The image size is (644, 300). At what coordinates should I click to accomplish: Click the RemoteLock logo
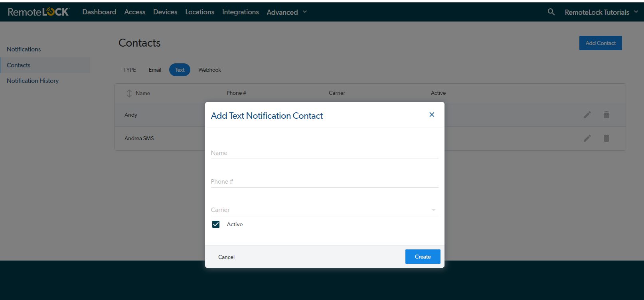point(38,12)
